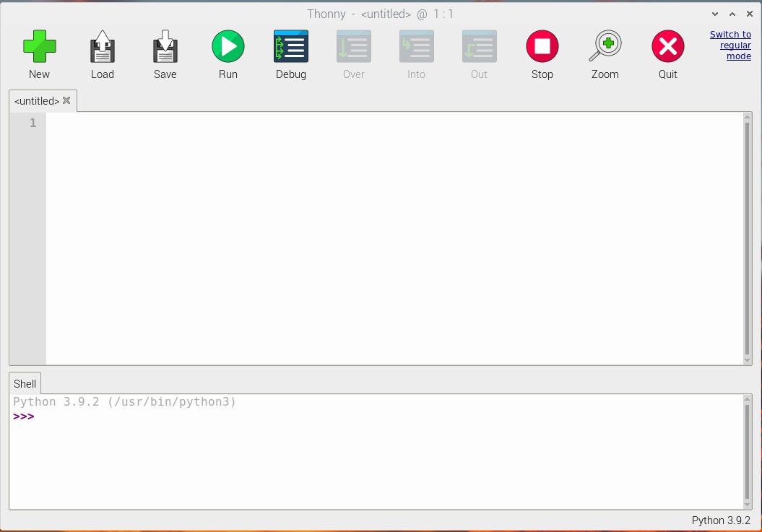This screenshot has height=532, width=762.
Task: Maximize the Thonny window
Action: 732,14
